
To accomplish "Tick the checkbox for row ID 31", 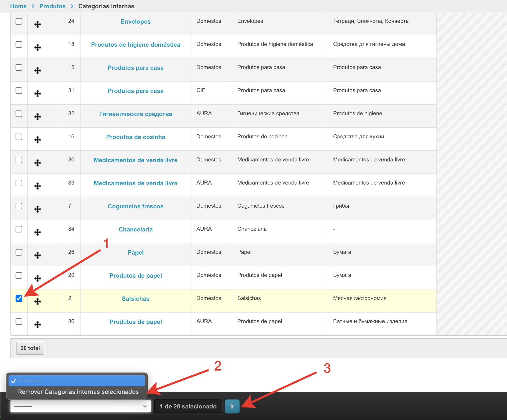I will pyautogui.click(x=19, y=91).
